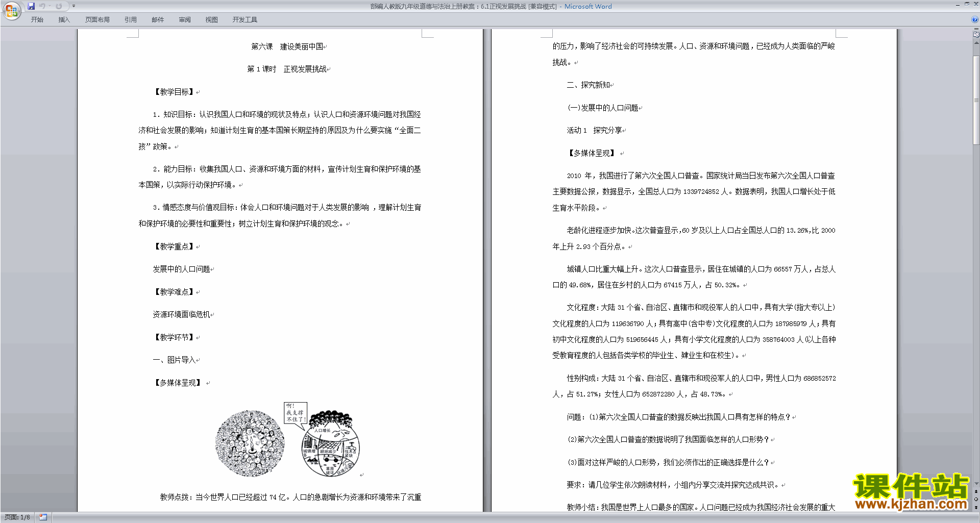Open the 邮件 ribbon tab
Viewport: 980px width, 523px height.
[x=158, y=19]
